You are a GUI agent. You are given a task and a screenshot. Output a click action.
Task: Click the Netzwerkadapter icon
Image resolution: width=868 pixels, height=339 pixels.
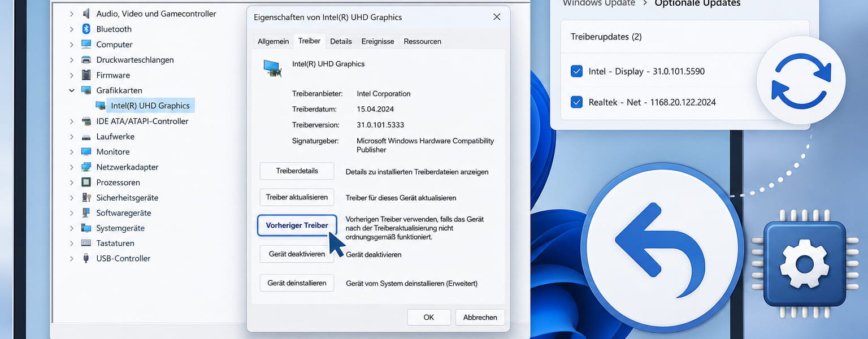86,167
